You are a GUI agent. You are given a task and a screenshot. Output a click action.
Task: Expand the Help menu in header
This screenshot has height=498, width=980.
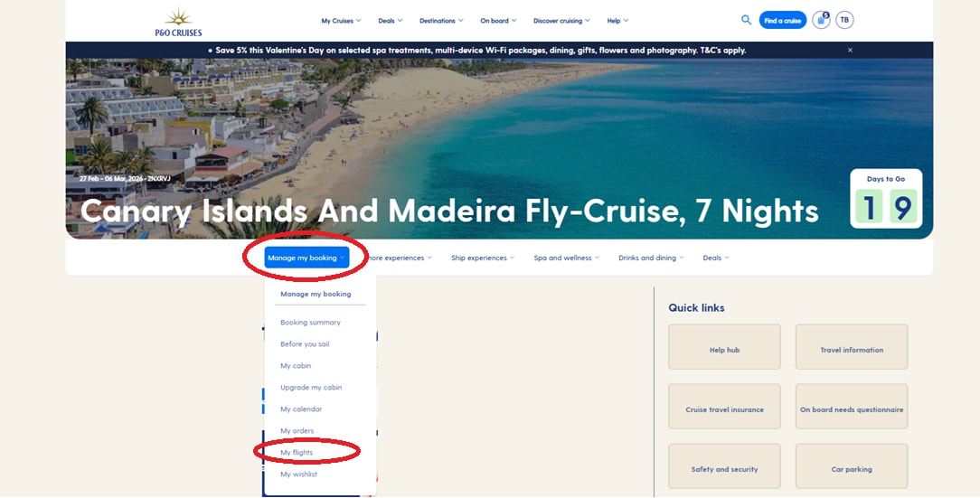(617, 21)
